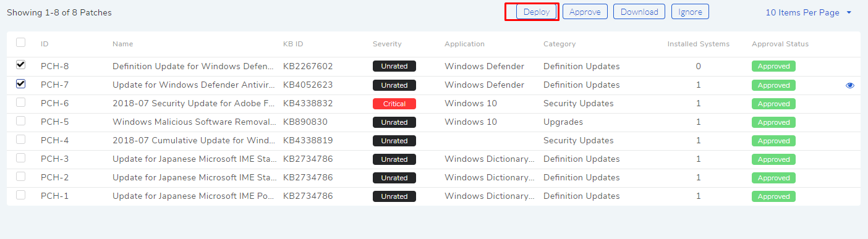This screenshot has height=239, width=868.
Task: Click Windows Dictionary application in PCH-2 row
Action: point(490,177)
